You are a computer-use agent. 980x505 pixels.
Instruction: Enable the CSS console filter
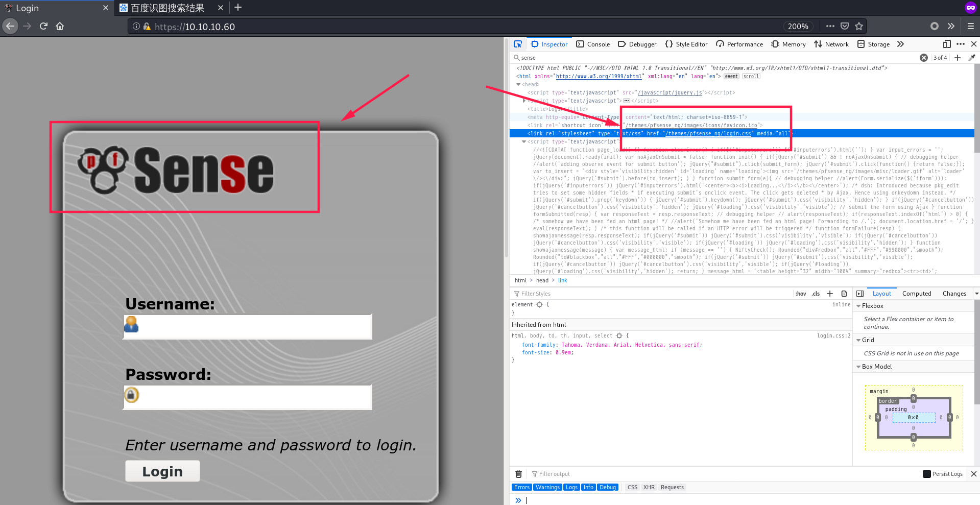tap(632, 487)
